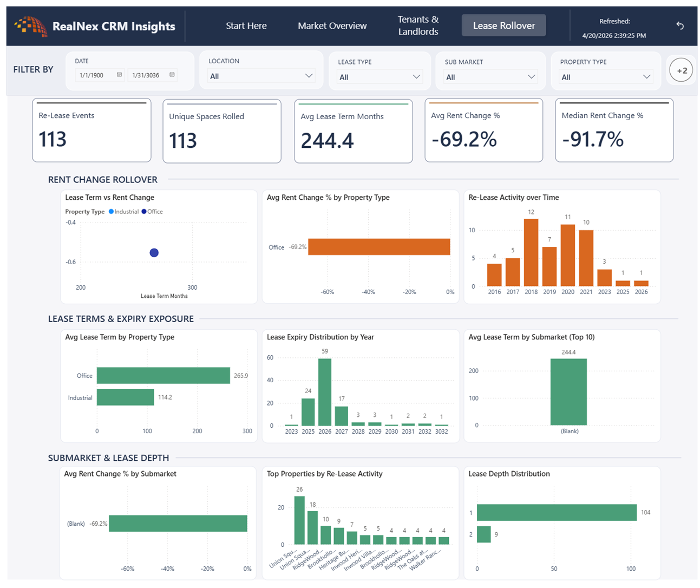Open the Property Type filter dropdown
The width and height of the screenshot is (700, 588).
605,77
